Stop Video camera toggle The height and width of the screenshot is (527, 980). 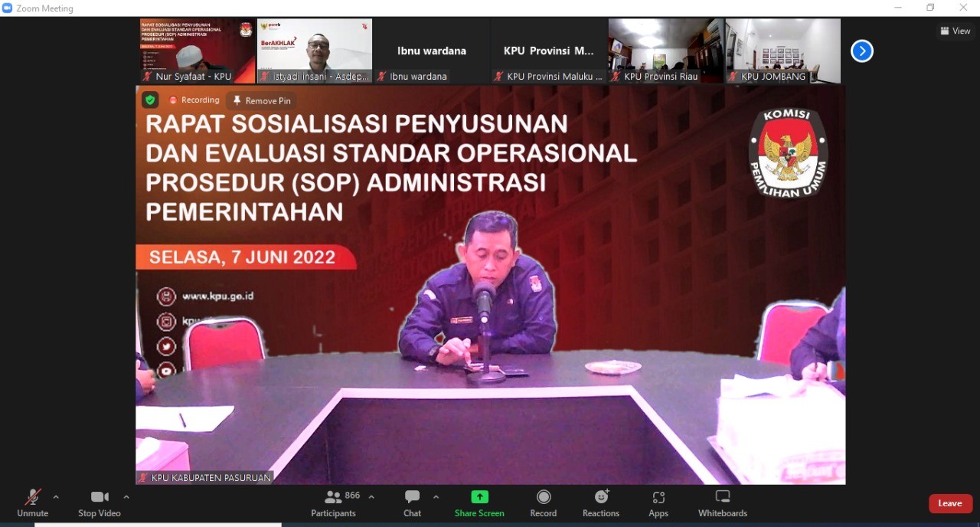[100, 502]
